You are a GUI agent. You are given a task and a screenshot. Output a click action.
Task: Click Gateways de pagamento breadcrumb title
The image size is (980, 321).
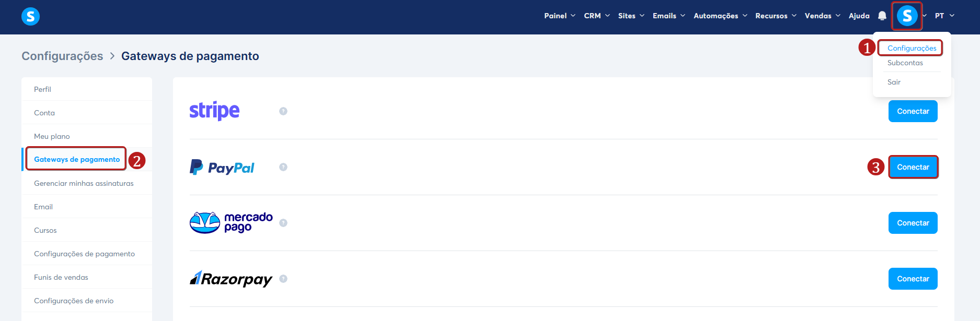pos(190,56)
